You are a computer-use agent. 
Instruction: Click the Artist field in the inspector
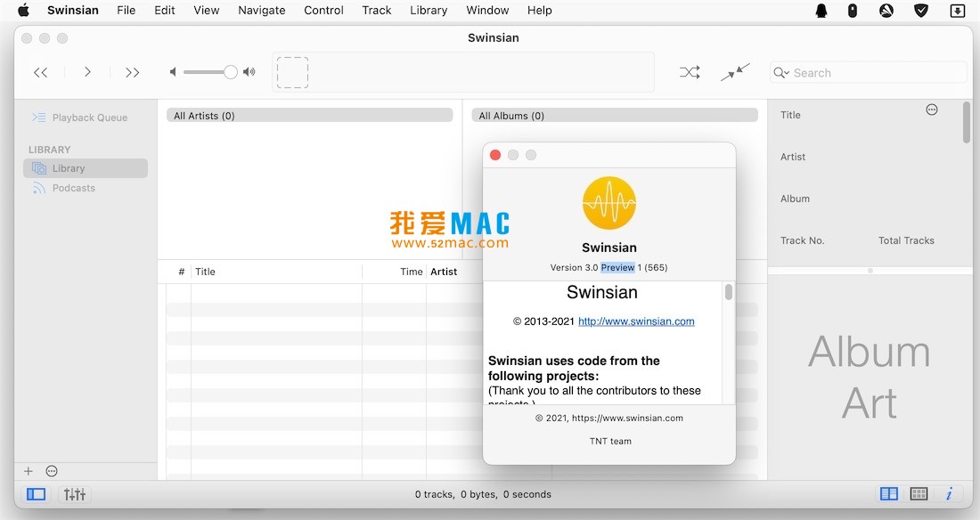pyautogui.click(x=793, y=157)
